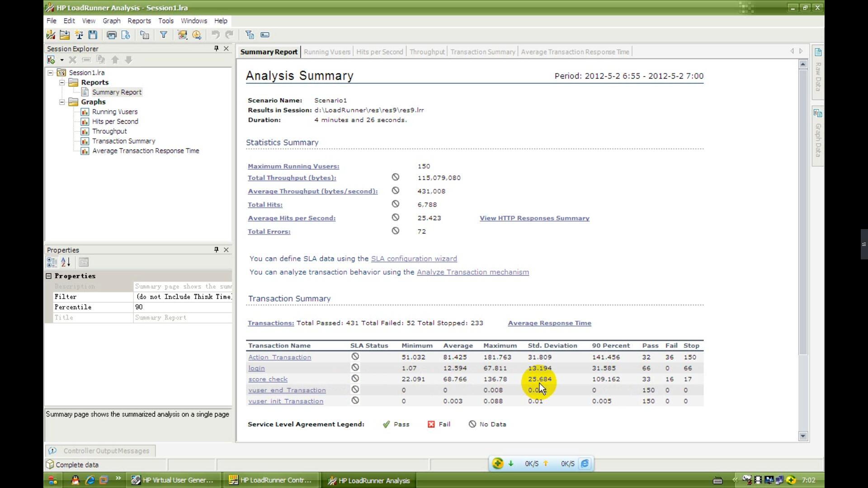The image size is (868, 488).
Task: Open the Tools menu
Action: point(166,21)
